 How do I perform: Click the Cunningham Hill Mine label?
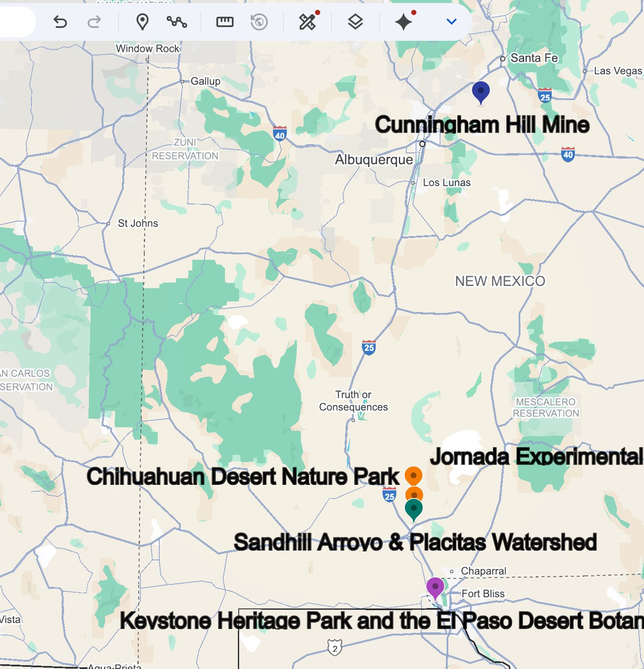click(482, 125)
